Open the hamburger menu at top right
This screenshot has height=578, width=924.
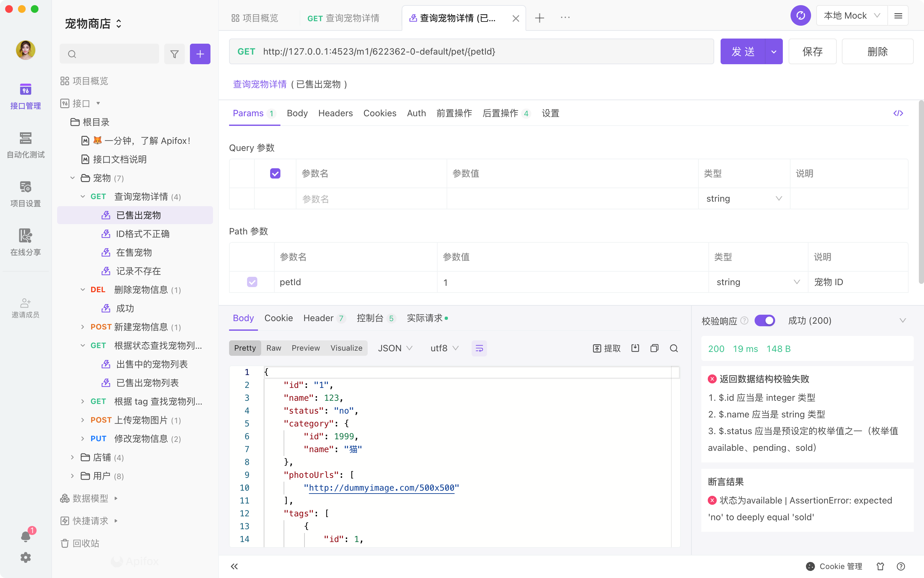tap(898, 16)
